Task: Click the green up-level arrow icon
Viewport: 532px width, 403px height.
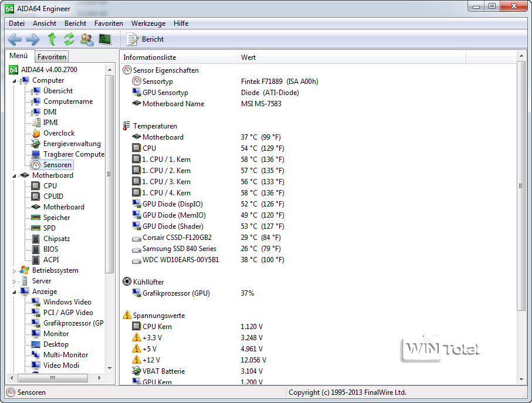Action: pyautogui.click(x=52, y=39)
